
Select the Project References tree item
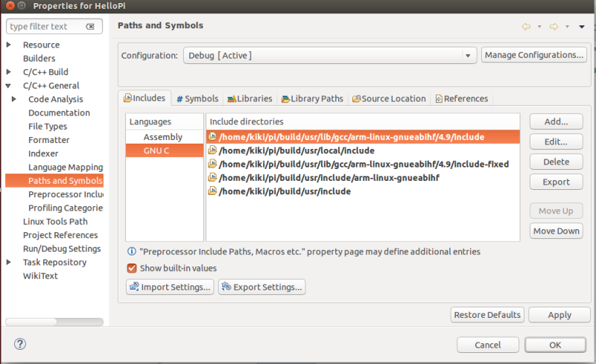coord(60,235)
